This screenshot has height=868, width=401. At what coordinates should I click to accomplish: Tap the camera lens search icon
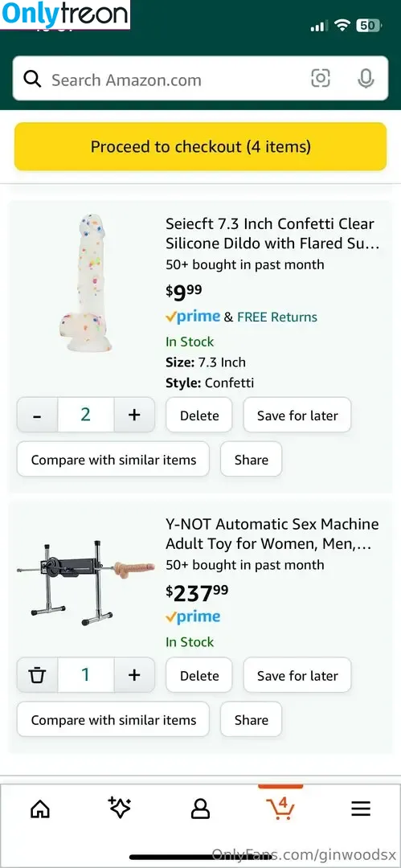tap(320, 79)
